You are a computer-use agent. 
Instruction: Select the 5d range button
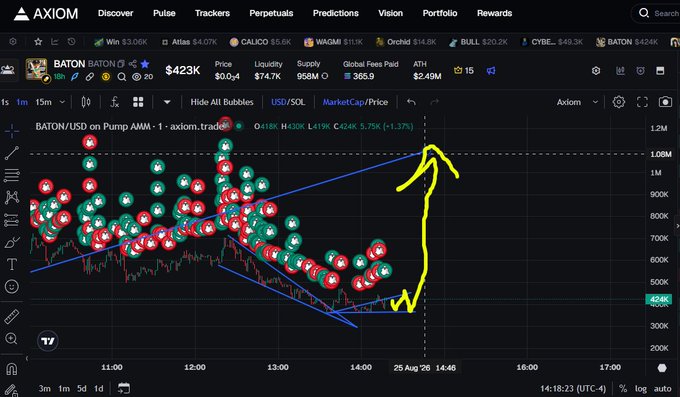tap(82, 388)
